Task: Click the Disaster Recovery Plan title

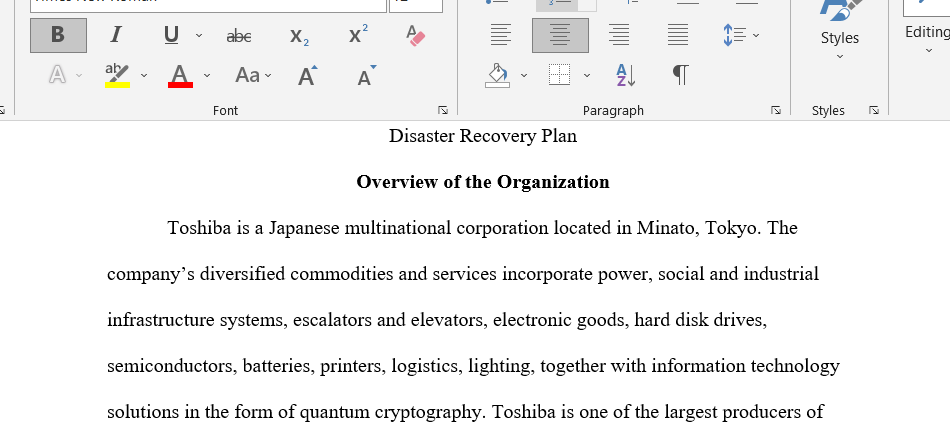Action: coord(483,136)
